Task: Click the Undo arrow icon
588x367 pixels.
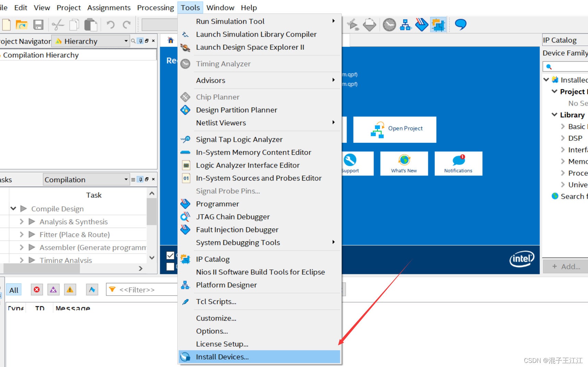Action: [x=110, y=25]
